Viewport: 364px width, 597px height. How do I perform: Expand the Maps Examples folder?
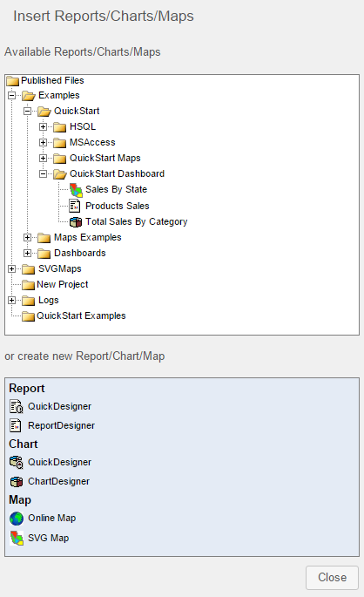click(x=27, y=238)
